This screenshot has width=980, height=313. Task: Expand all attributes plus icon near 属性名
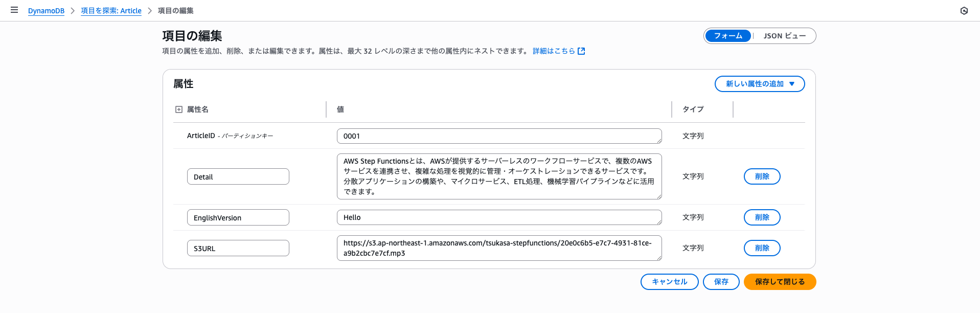coord(179,109)
